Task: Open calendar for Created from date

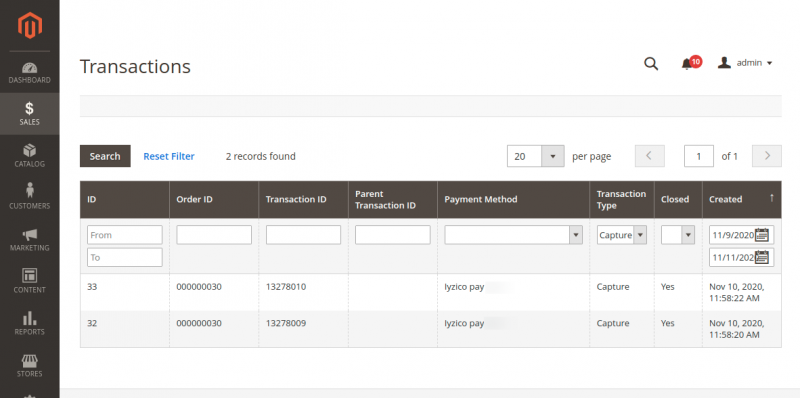Action: [762, 235]
